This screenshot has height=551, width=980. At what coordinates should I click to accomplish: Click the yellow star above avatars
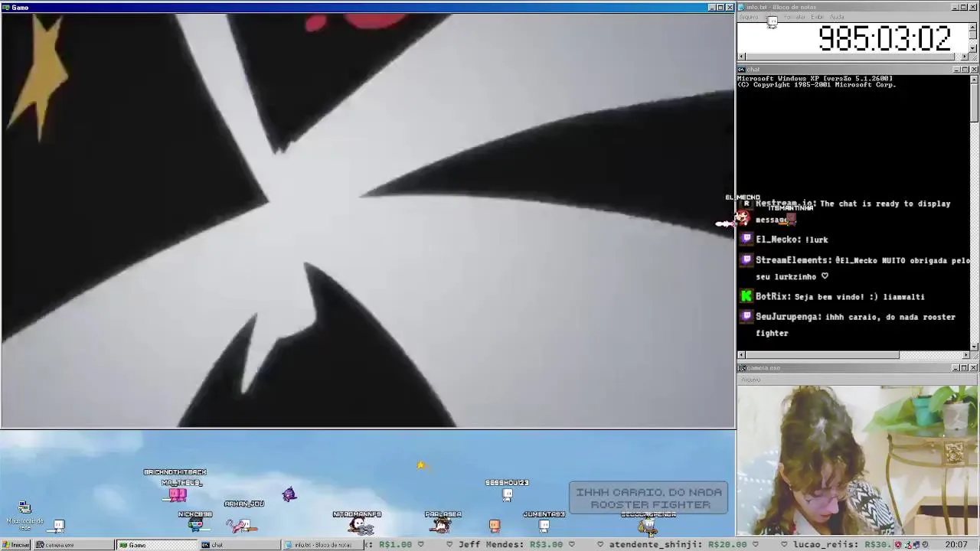pyautogui.click(x=420, y=465)
